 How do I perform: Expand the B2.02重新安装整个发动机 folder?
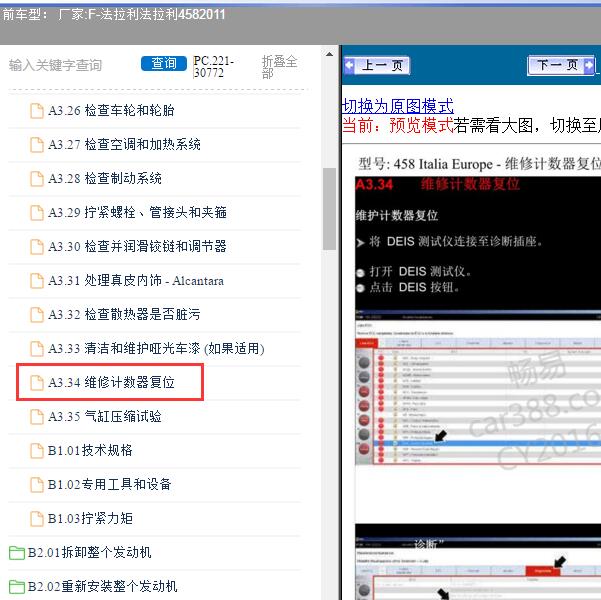point(102,587)
